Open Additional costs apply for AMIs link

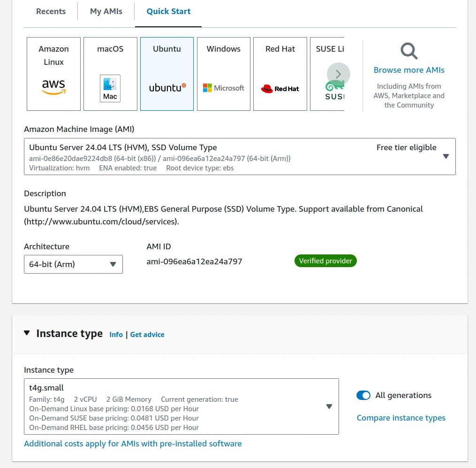click(x=133, y=444)
